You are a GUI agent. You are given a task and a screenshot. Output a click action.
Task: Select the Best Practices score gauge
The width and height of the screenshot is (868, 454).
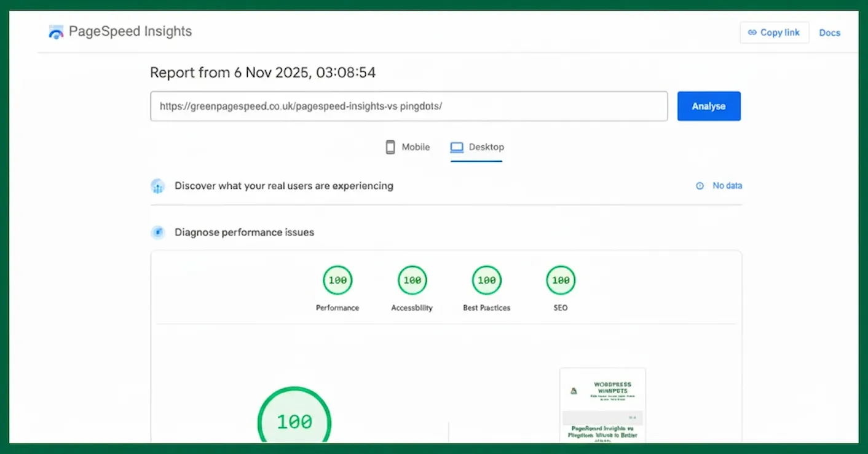click(486, 281)
